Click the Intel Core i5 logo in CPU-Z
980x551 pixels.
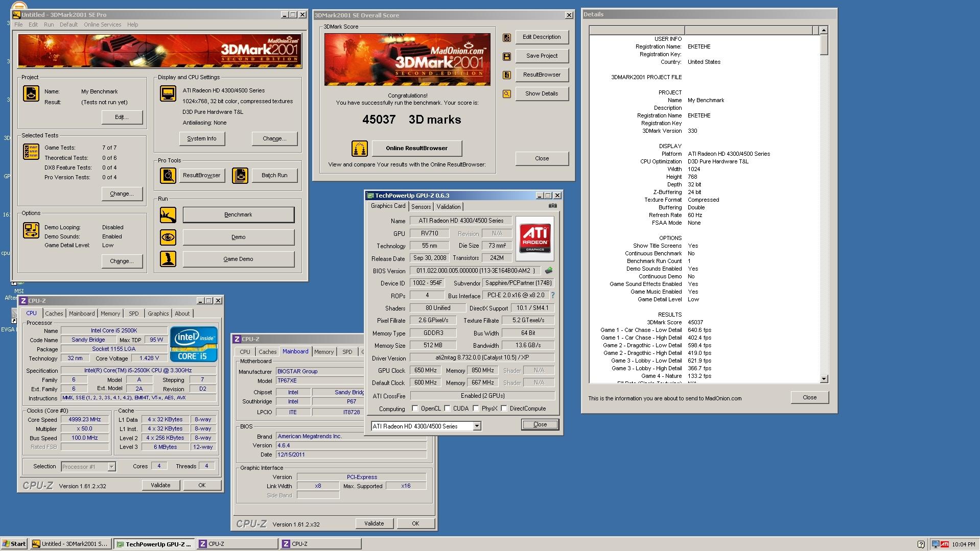(194, 344)
